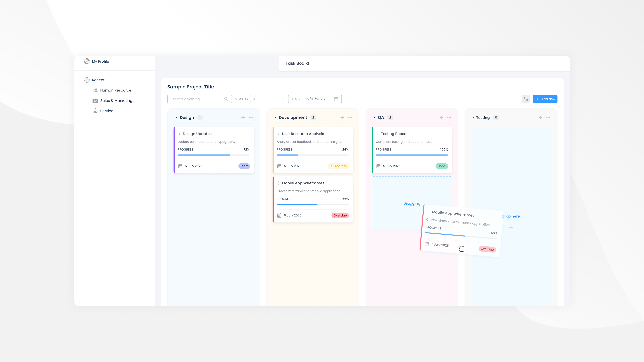Grab Mobile App Wireframes handle in Development
The image size is (644, 362).
278,183
